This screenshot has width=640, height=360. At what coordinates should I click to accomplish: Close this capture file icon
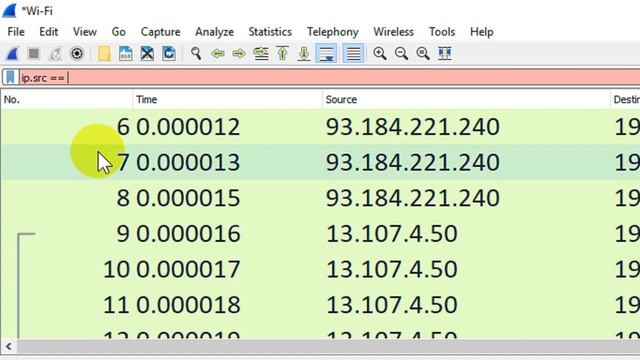coord(147,53)
